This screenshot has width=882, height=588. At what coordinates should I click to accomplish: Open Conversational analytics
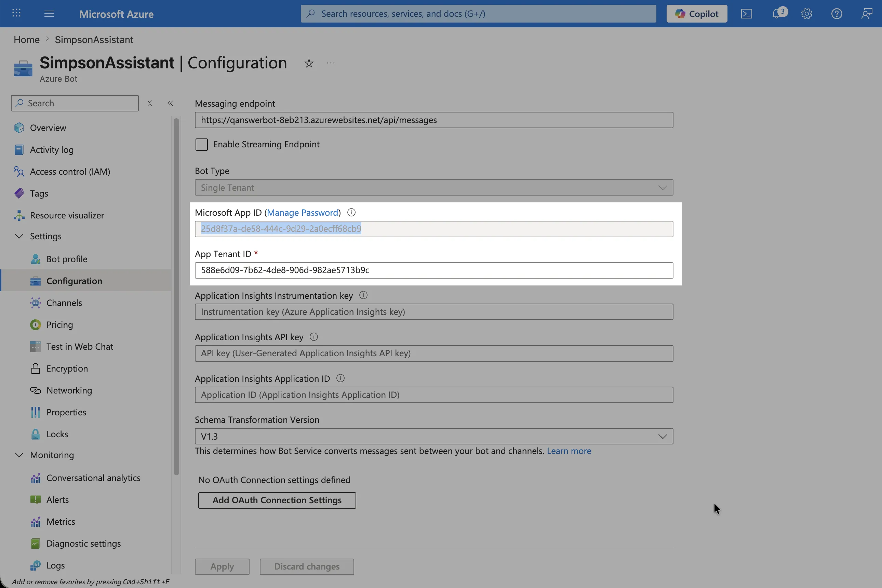pyautogui.click(x=93, y=478)
